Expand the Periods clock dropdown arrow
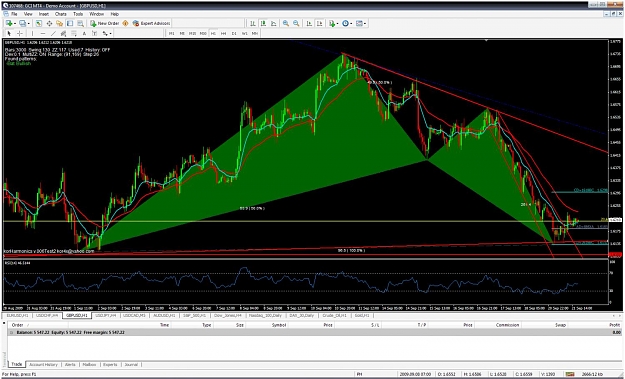 click(351, 24)
